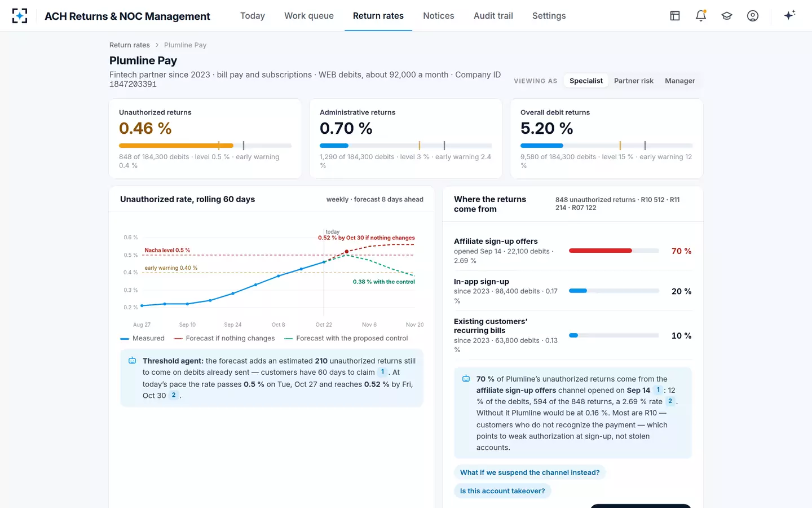Viewport: 812px width, 508px height.
Task: Switch view to Manager
Action: click(680, 81)
